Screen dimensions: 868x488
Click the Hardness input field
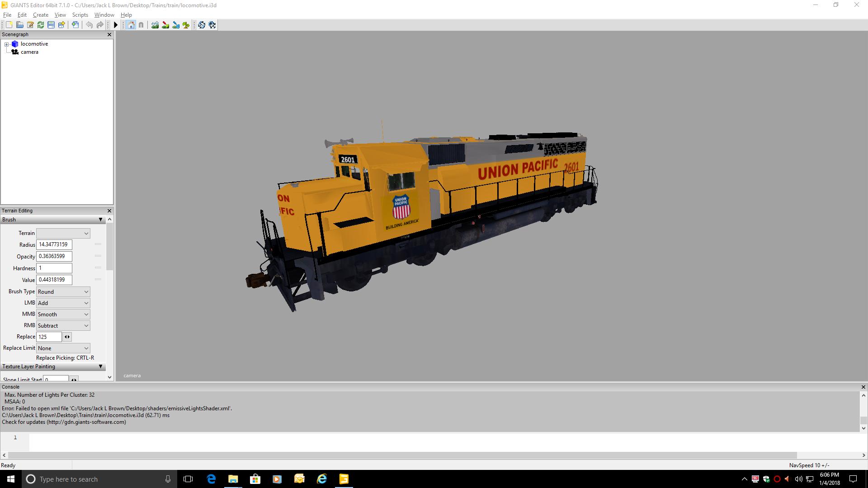(x=54, y=268)
